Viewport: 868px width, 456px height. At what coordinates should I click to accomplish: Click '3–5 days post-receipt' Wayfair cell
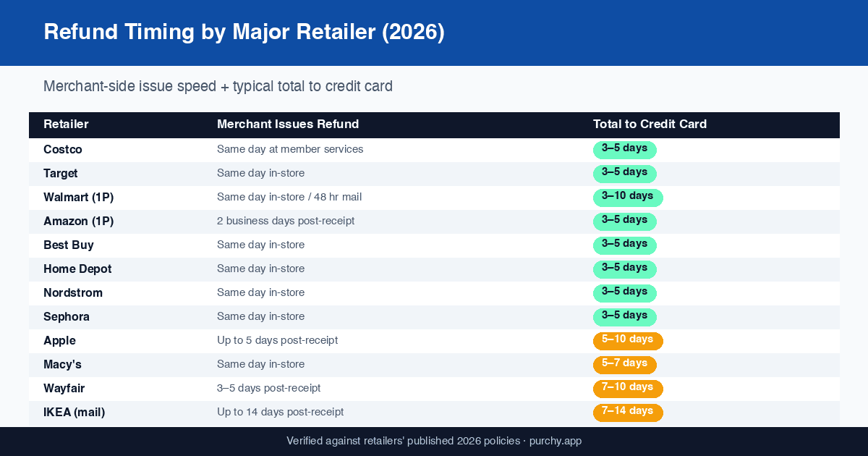[x=269, y=388]
